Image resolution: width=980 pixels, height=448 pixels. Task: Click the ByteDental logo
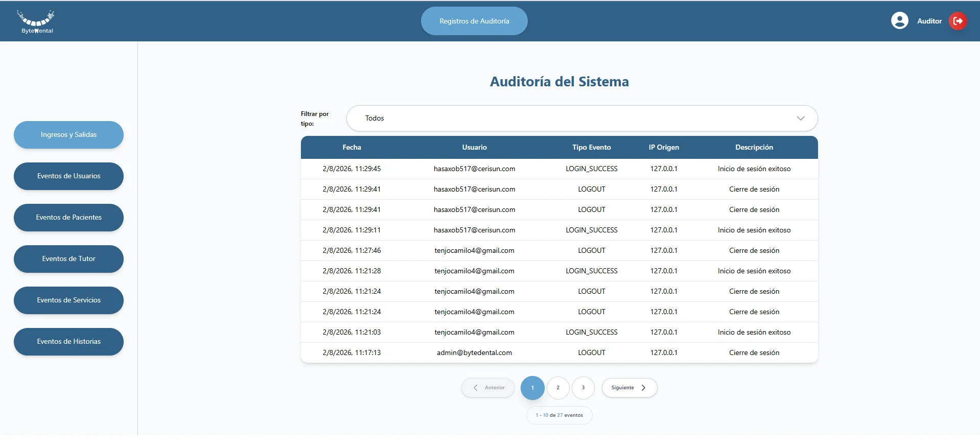click(36, 21)
